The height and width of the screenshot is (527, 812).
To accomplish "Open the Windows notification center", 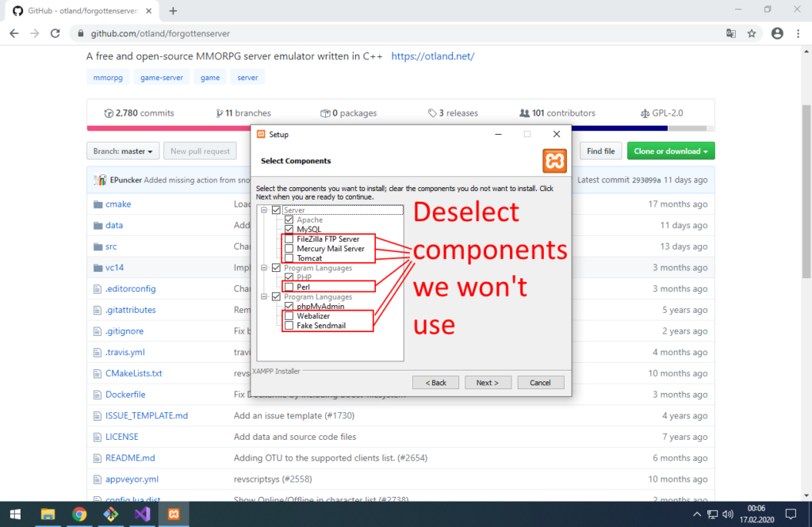I will click(791, 514).
